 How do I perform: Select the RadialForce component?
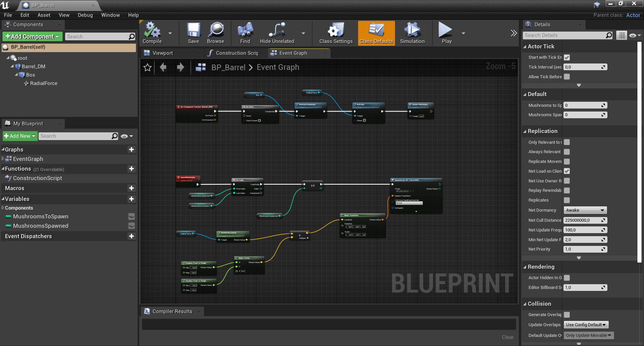(x=44, y=83)
